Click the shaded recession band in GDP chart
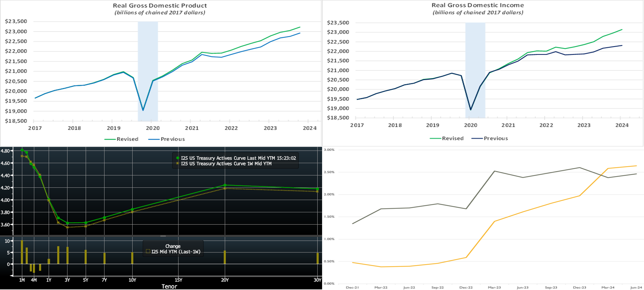The image size is (644, 290). click(x=148, y=50)
